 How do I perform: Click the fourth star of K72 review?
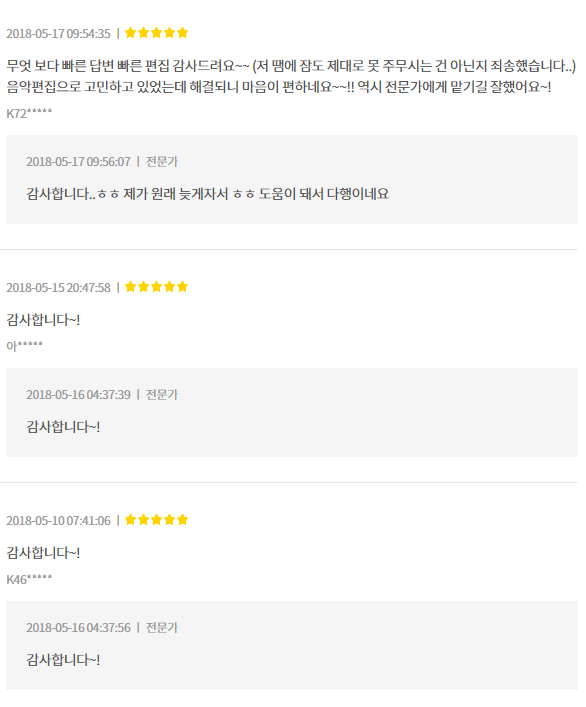[x=169, y=33]
